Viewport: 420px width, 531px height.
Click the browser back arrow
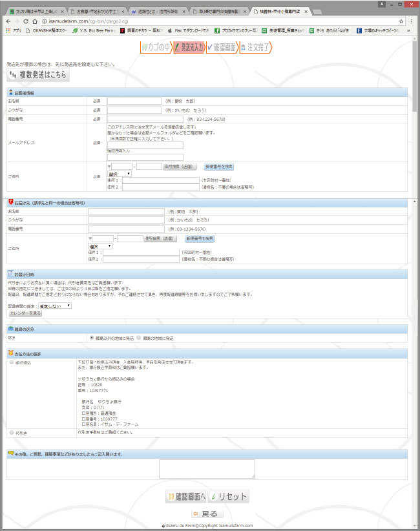pyautogui.click(x=7, y=21)
